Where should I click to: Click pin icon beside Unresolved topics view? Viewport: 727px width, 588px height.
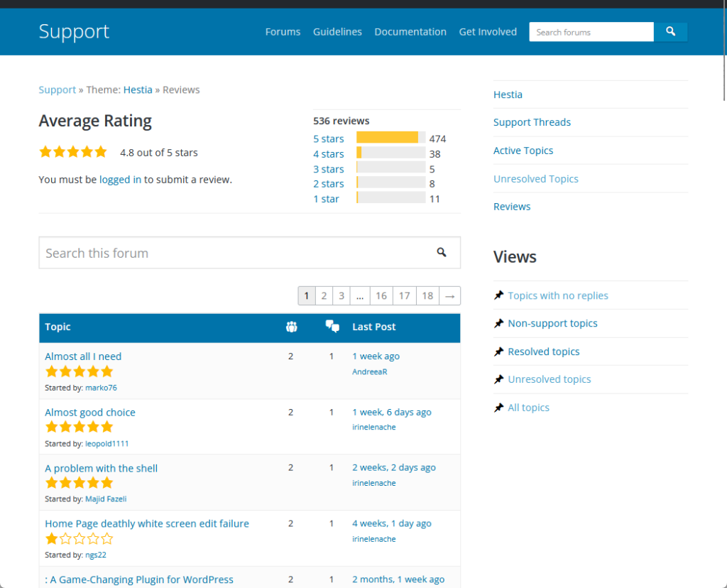(499, 379)
